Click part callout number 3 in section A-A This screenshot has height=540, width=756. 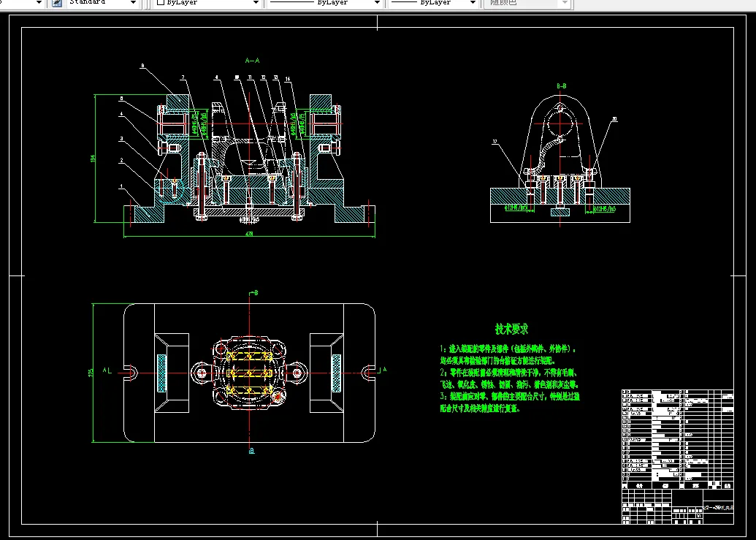[121, 139]
